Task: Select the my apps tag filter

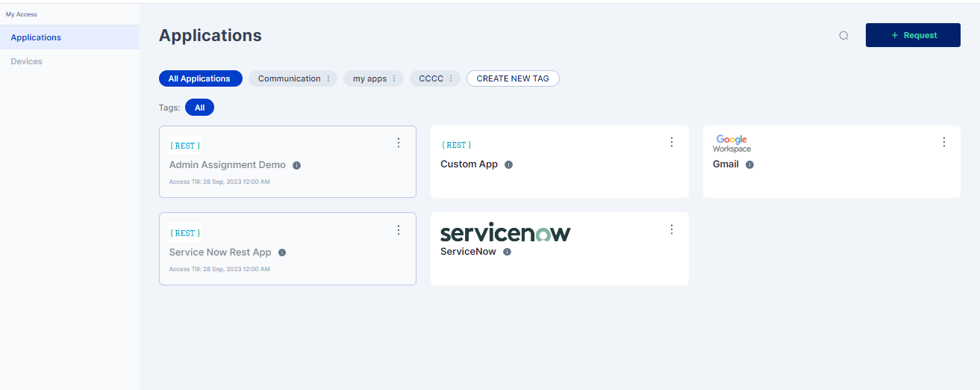Action: tap(369, 78)
